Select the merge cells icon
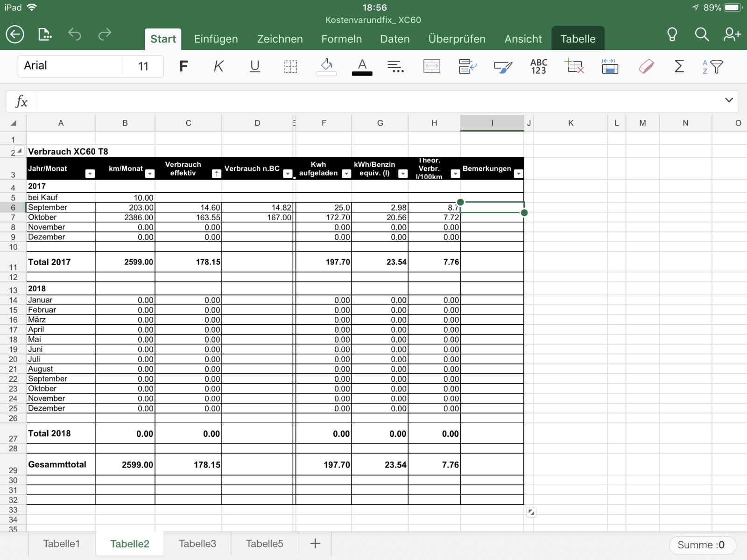 (431, 67)
